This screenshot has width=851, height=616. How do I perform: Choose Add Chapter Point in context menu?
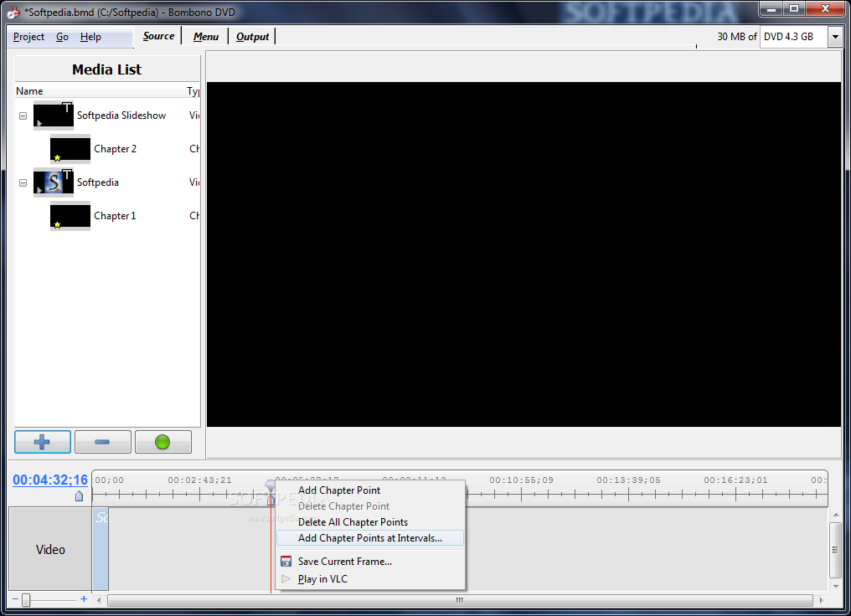tap(370, 490)
